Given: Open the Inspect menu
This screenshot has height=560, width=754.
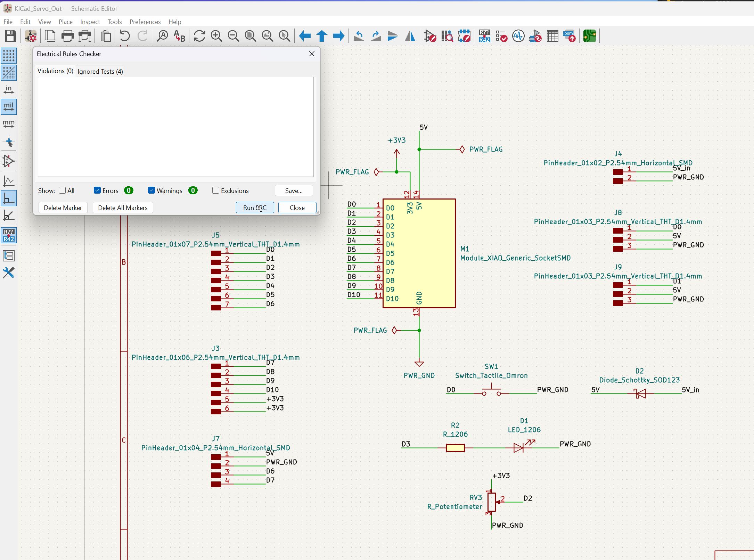Looking at the screenshot, I should tap(90, 22).
